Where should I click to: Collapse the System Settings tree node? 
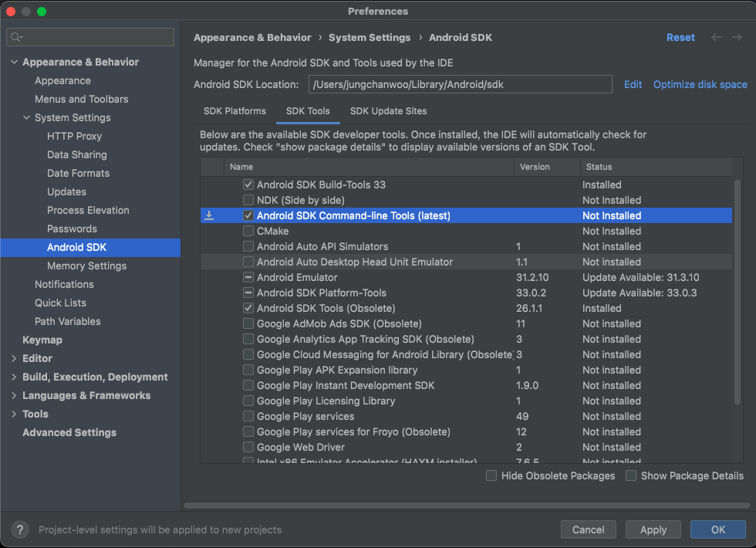pos(26,117)
